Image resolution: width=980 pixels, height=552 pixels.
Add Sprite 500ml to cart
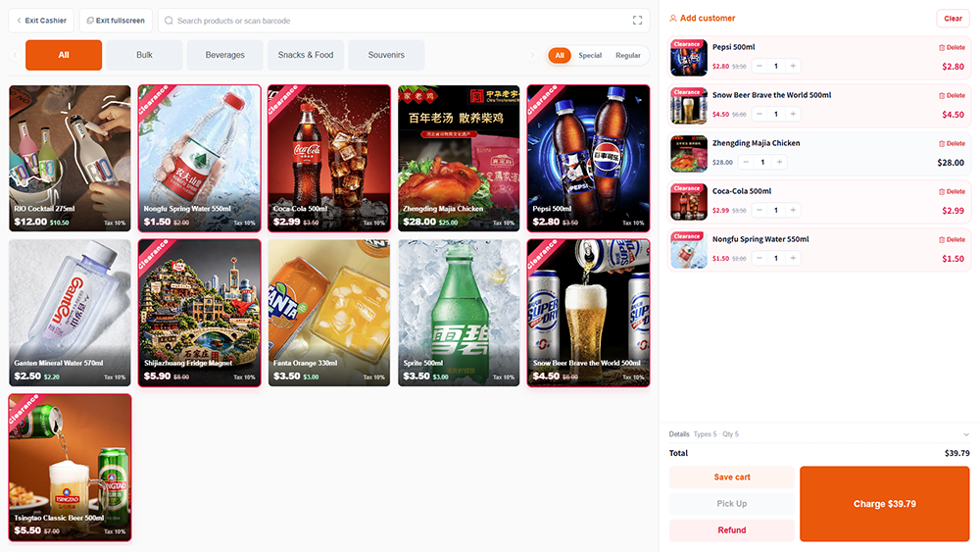pyautogui.click(x=459, y=313)
